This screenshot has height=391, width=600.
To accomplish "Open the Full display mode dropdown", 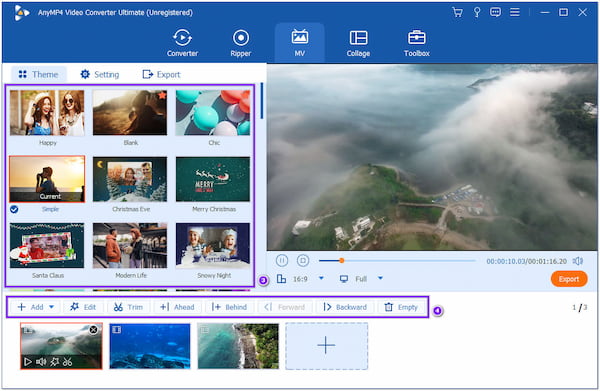I will pos(380,278).
